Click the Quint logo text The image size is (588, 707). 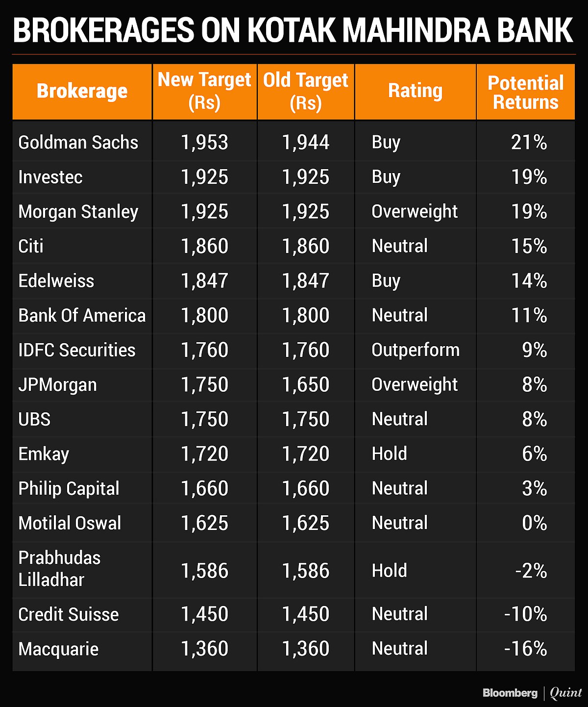click(566, 693)
